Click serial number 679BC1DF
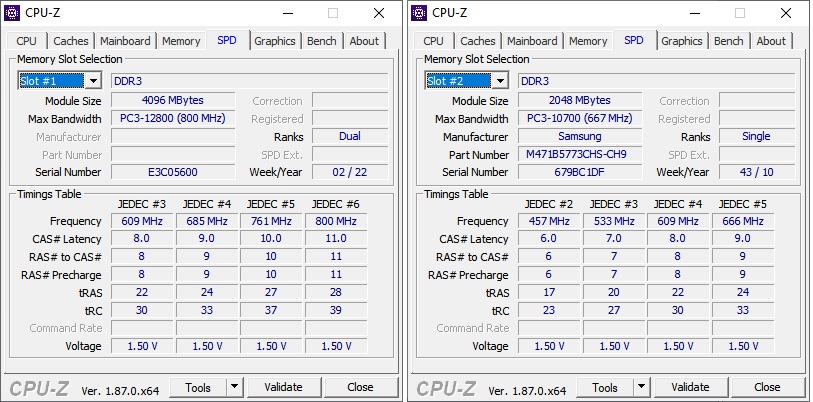 pyautogui.click(x=580, y=172)
